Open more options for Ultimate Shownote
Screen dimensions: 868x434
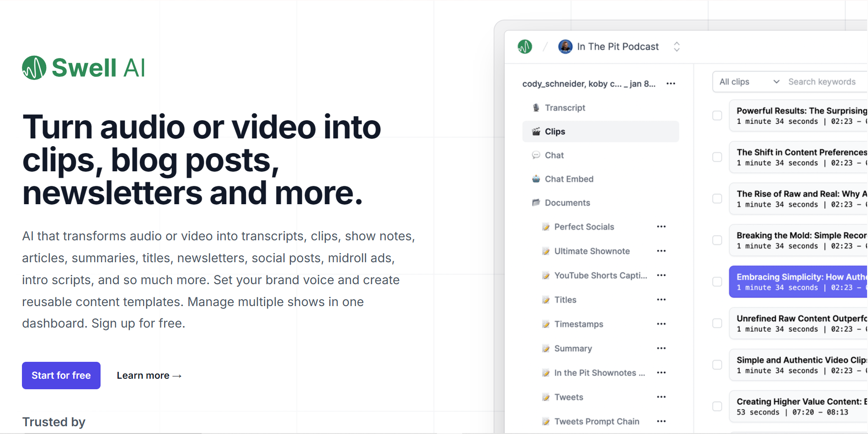pyautogui.click(x=661, y=251)
